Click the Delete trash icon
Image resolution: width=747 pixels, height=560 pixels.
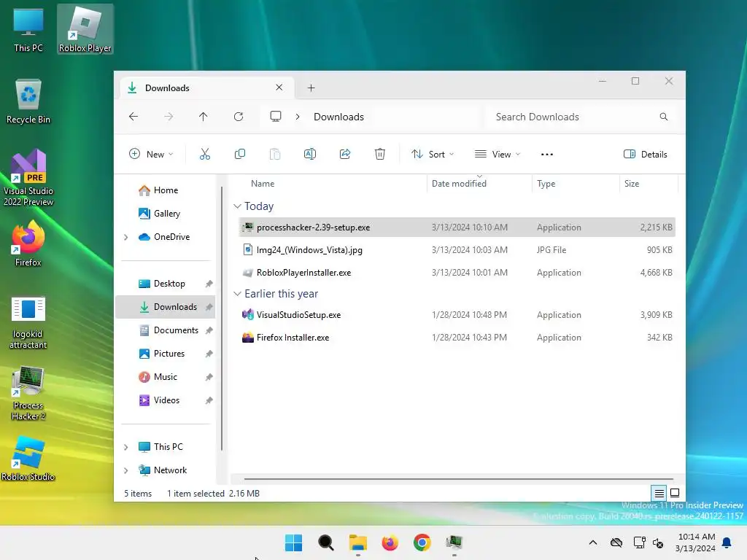point(379,154)
